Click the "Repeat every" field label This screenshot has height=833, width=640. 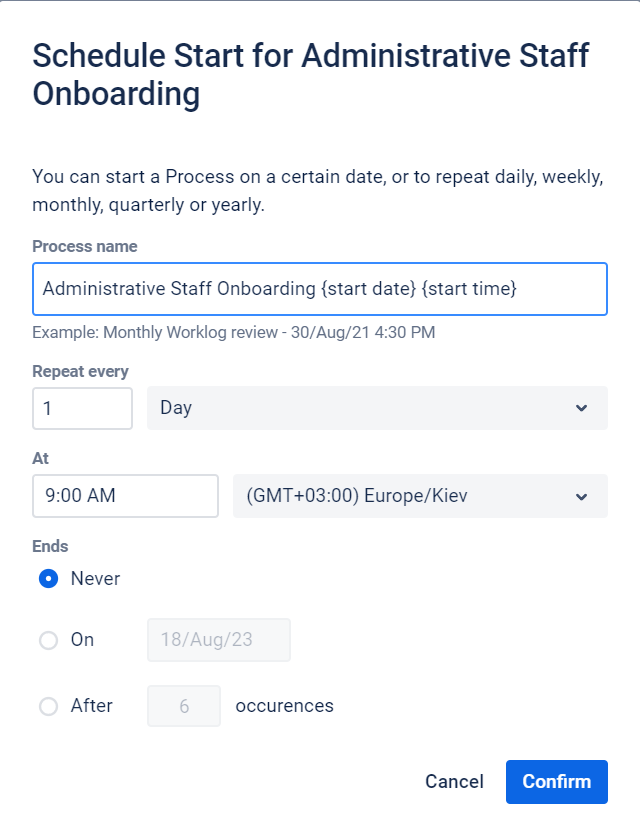coord(81,371)
